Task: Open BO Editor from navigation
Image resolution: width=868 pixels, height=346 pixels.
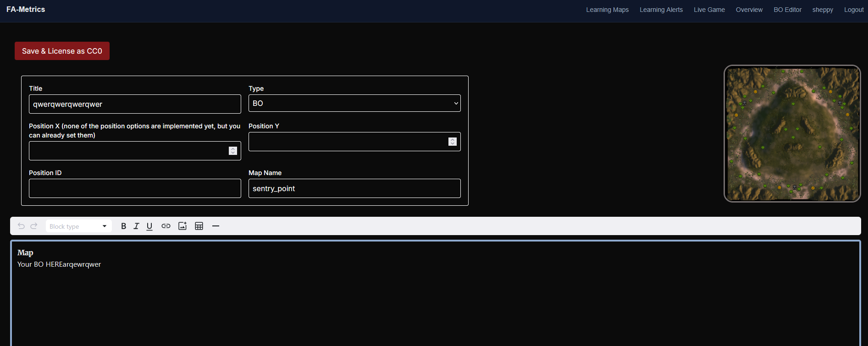Action: pos(788,10)
